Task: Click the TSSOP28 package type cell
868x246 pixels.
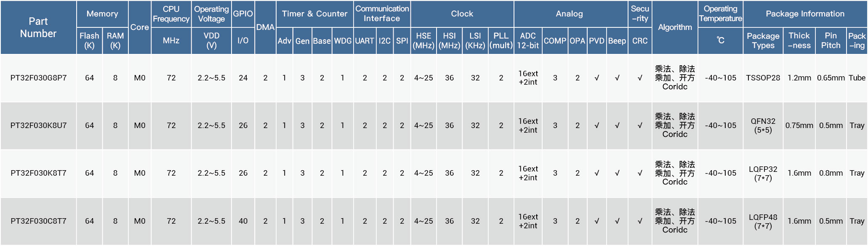Action: [763, 78]
